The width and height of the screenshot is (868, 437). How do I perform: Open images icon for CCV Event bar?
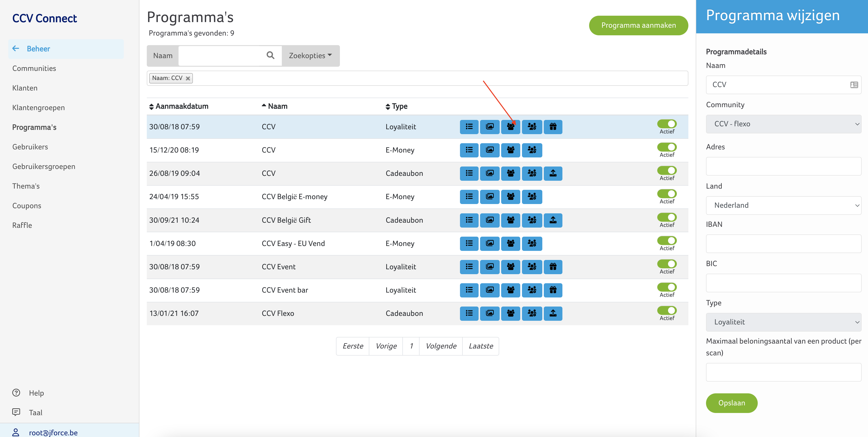click(x=490, y=290)
